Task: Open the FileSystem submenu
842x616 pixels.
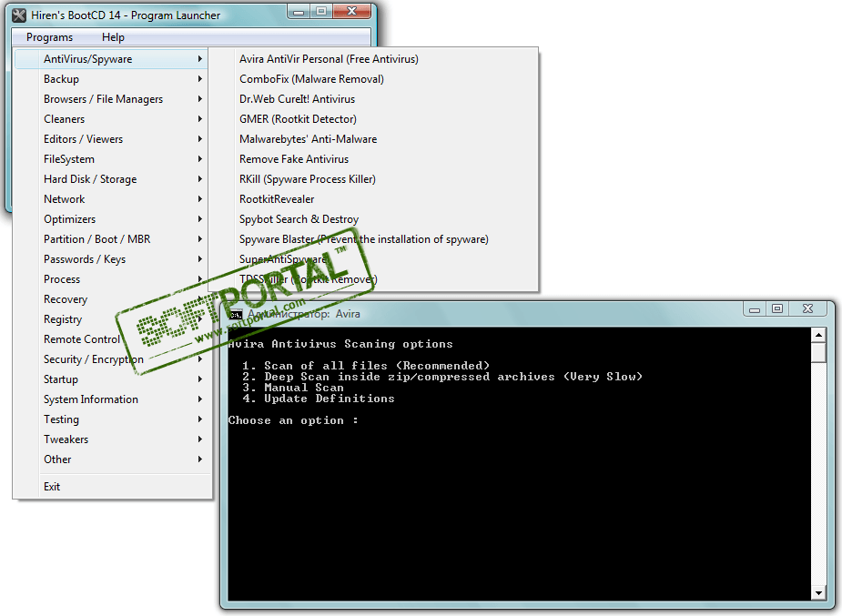Action: pyautogui.click(x=112, y=159)
